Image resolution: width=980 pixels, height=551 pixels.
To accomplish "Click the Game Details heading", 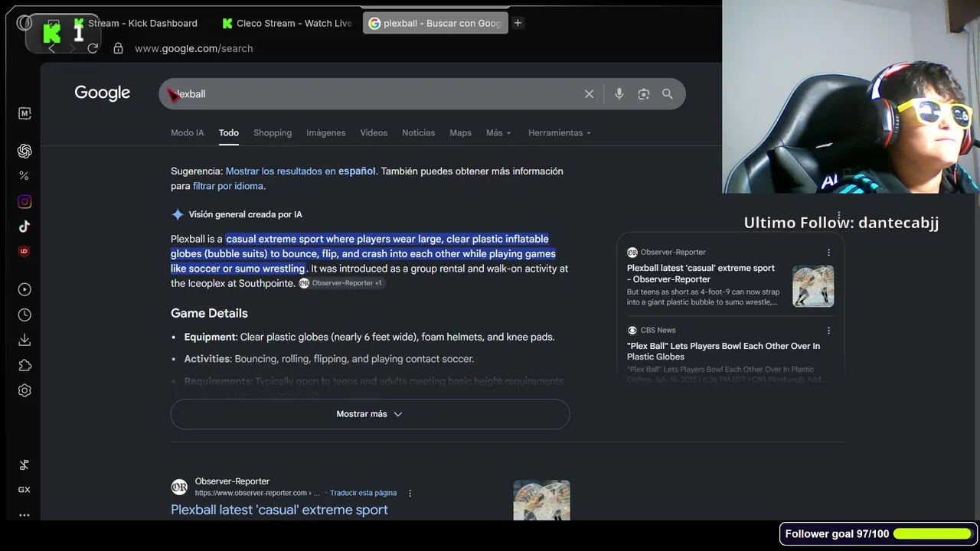I will (x=209, y=313).
